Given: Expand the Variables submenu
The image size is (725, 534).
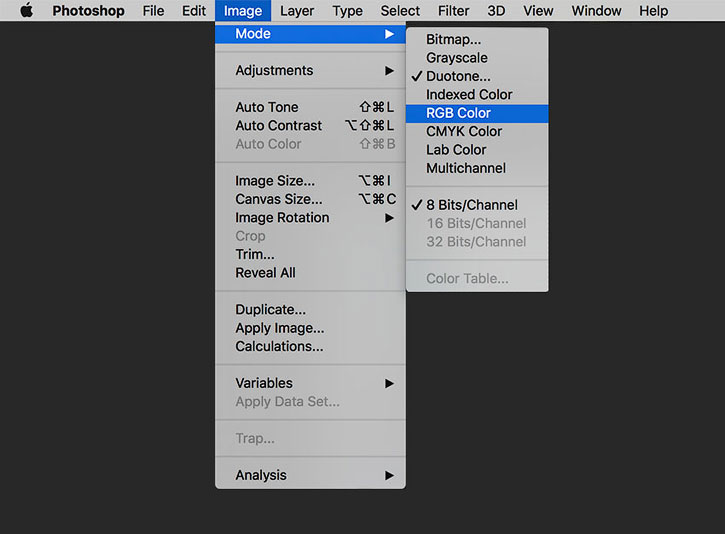Looking at the screenshot, I should click(310, 383).
